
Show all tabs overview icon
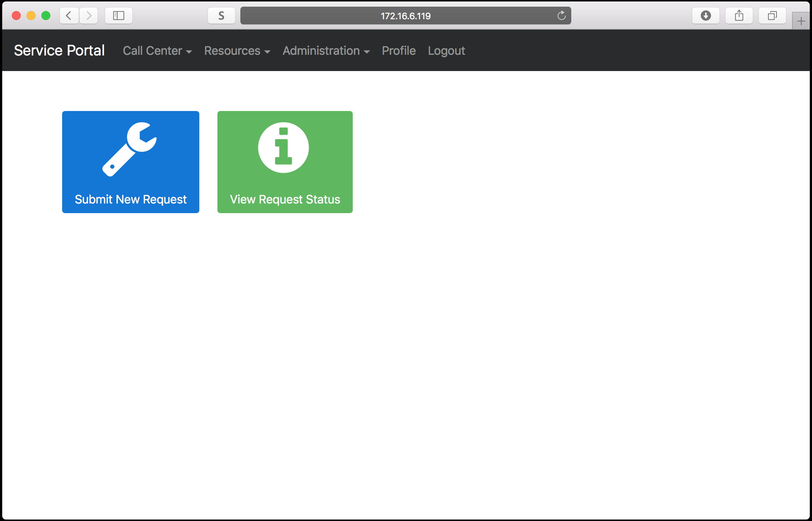click(772, 16)
